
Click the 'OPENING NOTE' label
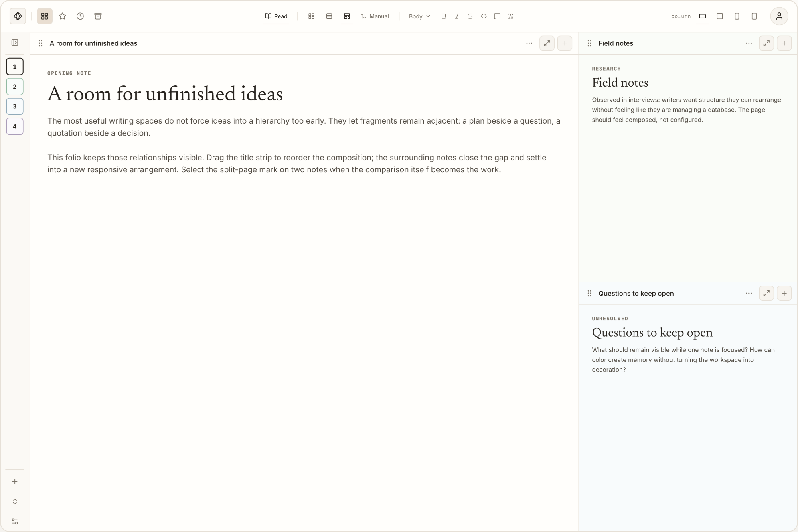(69, 73)
